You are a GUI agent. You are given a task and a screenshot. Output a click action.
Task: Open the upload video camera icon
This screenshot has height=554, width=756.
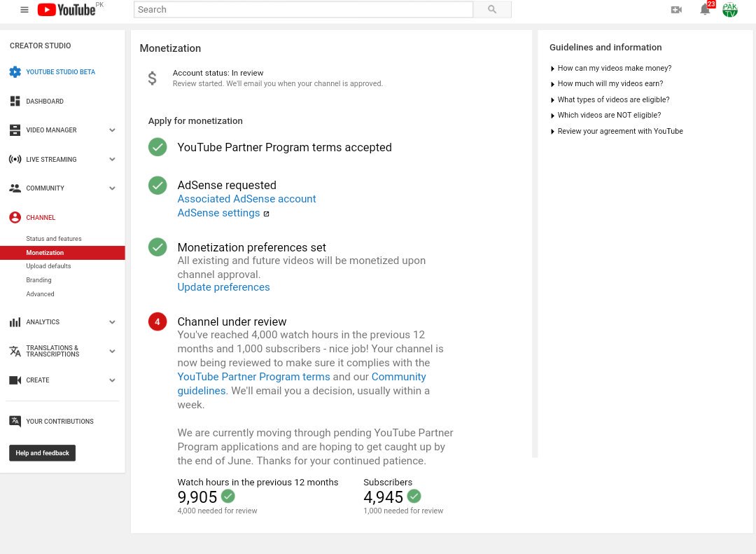point(676,10)
